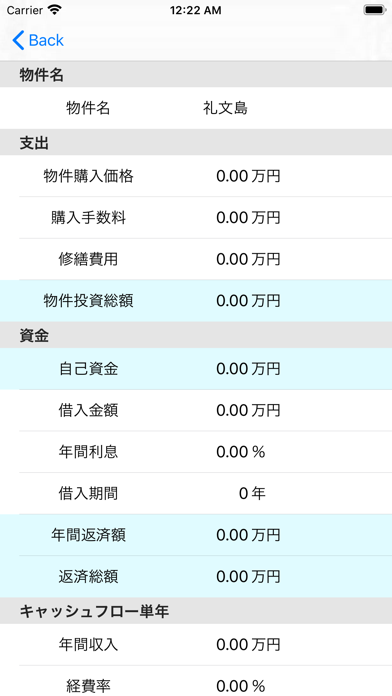392x696 pixels.
Task: Edit the 修繕費用 amount
Action: (x=248, y=259)
